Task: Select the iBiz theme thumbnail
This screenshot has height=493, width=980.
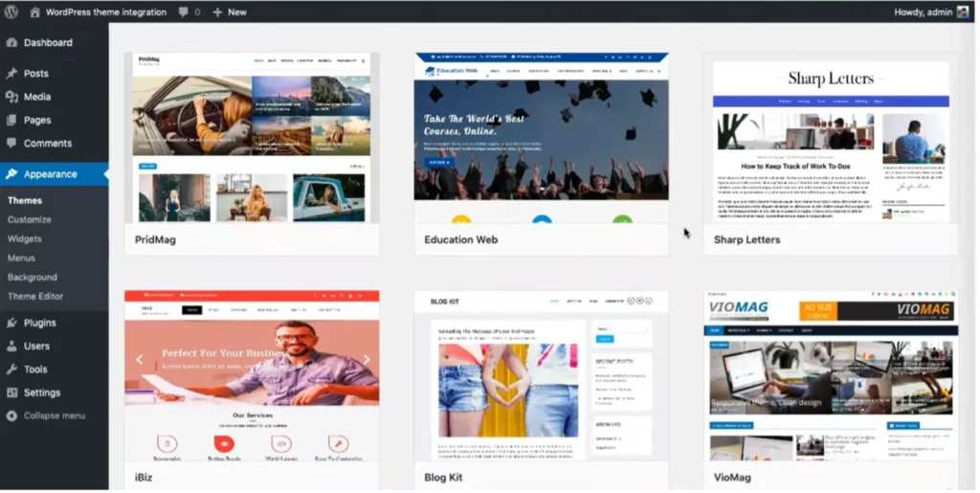Action: click(252, 375)
